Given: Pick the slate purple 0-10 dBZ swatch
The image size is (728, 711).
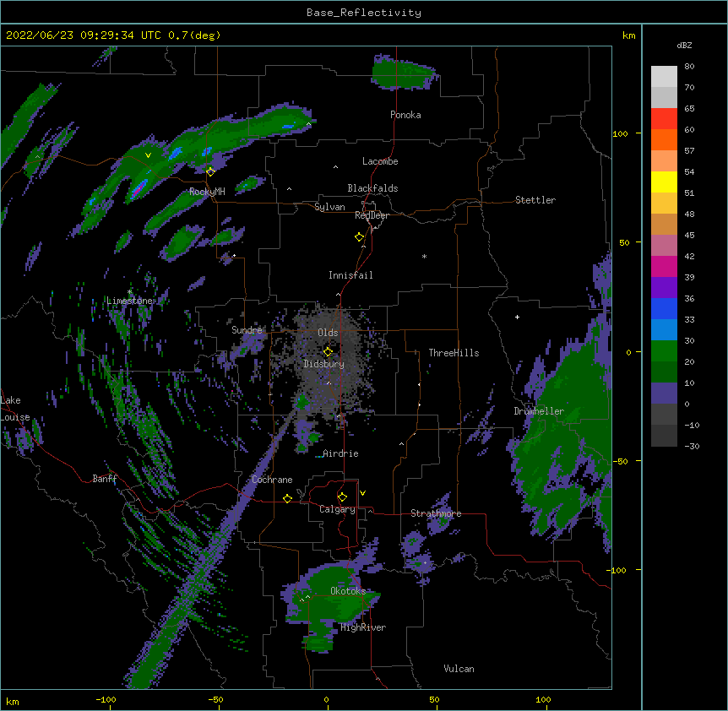Looking at the screenshot, I should 664,393.
